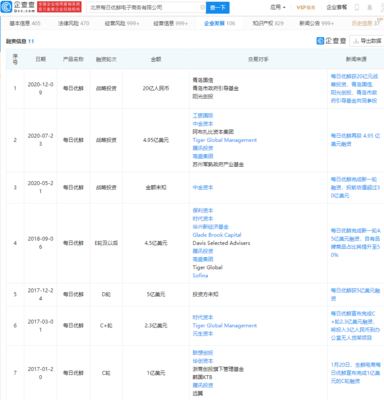Viewport: 384px width, 400px height.
Task: Open the VIP服务 link
Action: coord(306,7)
